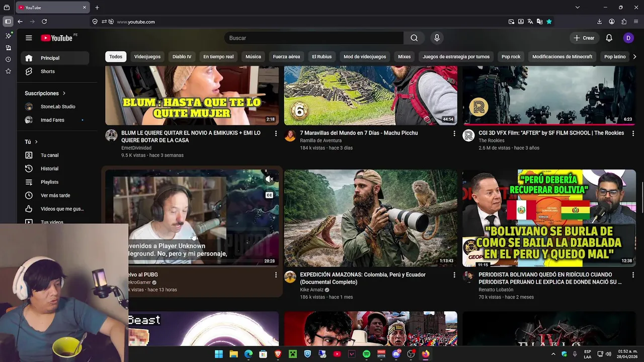This screenshot has height=362, width=644.
Task: Click EmetDivinidad channel avatar
Action: (x=111, y=135)
